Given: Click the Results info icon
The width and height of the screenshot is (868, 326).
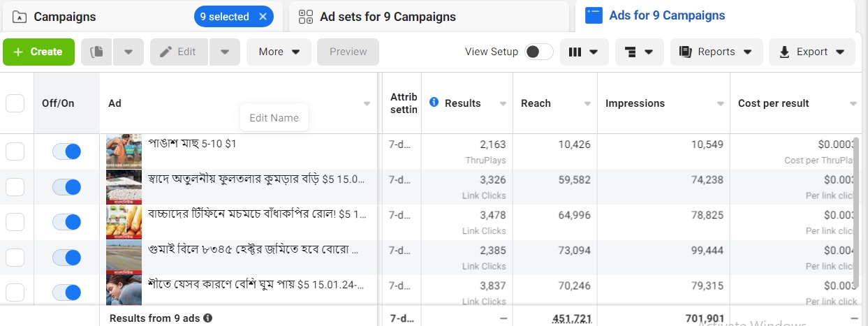Looking at the screenshot, I should click(x=434, y=103).
